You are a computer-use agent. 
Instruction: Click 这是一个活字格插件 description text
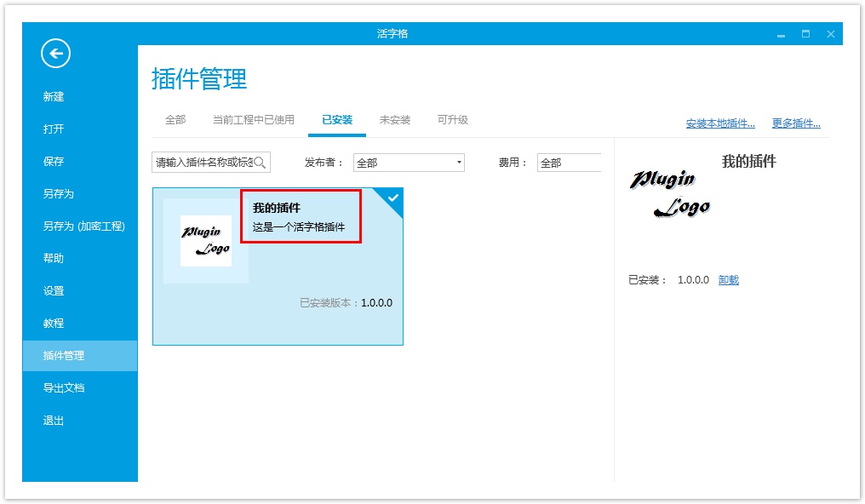click(x=299, y=226)
